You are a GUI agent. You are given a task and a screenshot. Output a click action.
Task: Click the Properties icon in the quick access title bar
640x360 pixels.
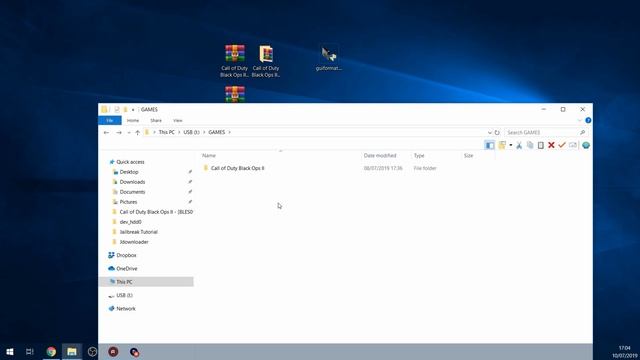(117, 109)
